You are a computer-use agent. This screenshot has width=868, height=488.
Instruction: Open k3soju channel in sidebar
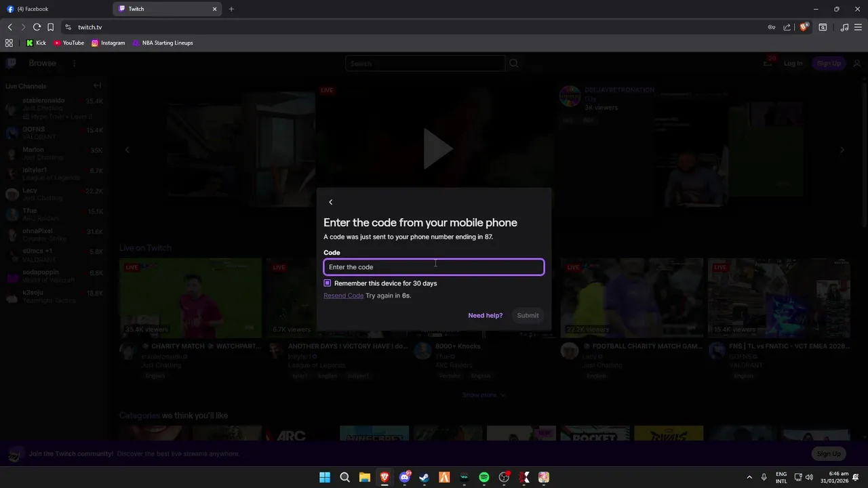coord(54,297)
